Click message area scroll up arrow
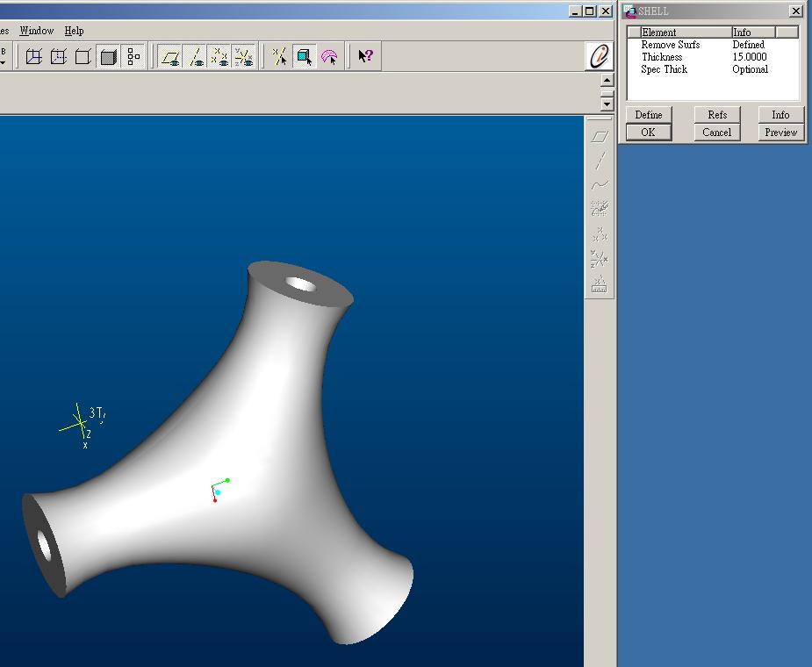 click(x=607, y=80)
